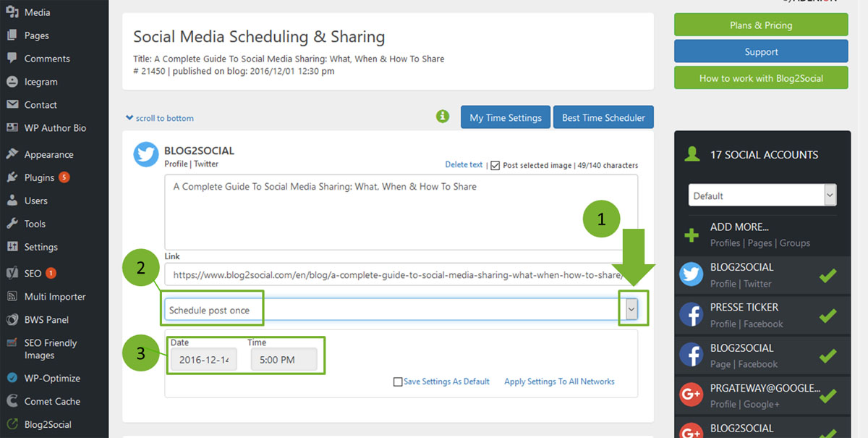Click the Pages icon in the sidebar
This screenshot has width=868, height=438.
point(12,35)
